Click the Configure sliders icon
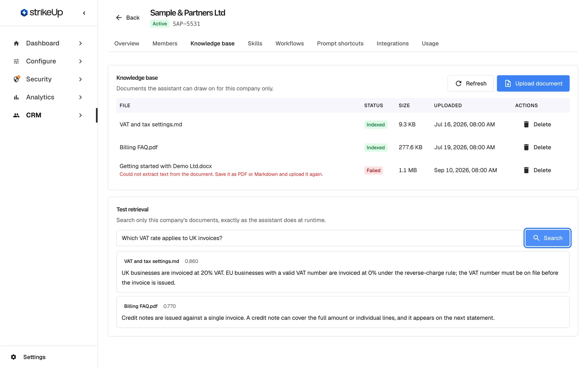Viewport: 588px width, 368px height. click(16, 61)
